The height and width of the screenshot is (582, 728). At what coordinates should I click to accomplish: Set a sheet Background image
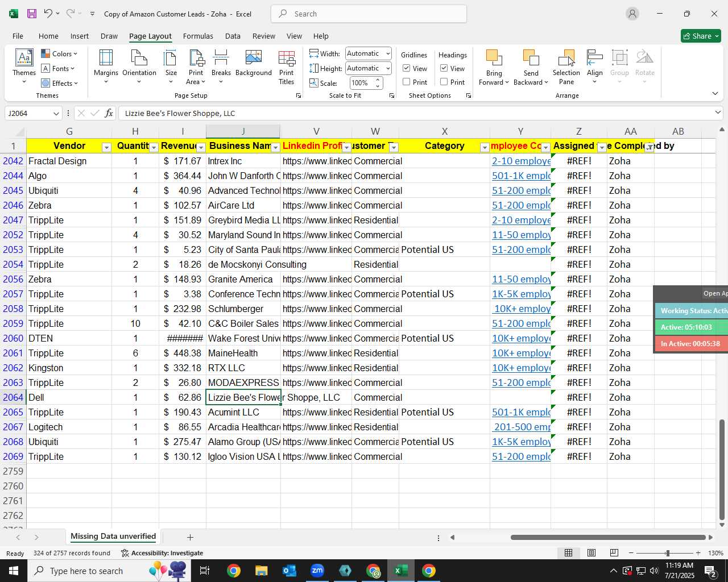click(254, 63)
